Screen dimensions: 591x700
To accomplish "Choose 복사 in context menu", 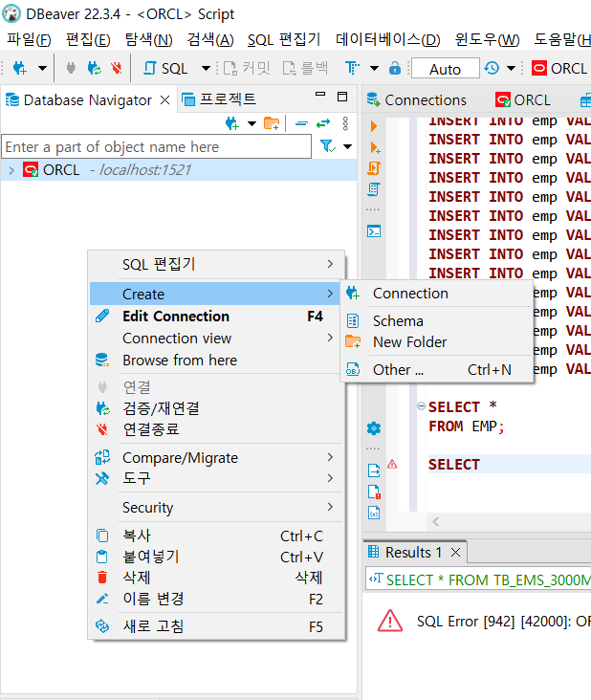I will point(217,536).
